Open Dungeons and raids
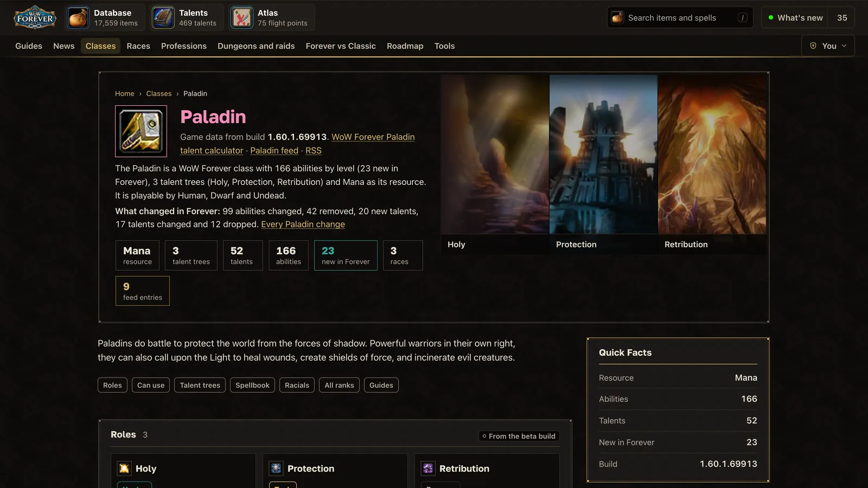The image size is (868, 488). pyautogui.click(x=256, y=46)
